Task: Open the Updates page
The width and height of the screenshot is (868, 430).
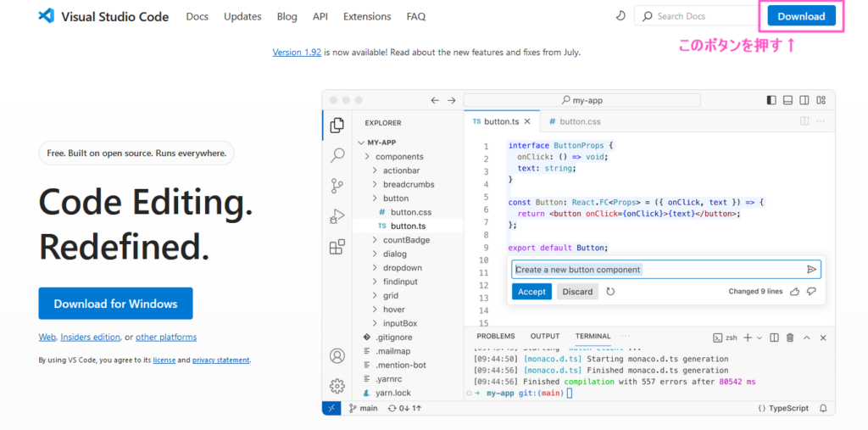Action: pos(242,17)
